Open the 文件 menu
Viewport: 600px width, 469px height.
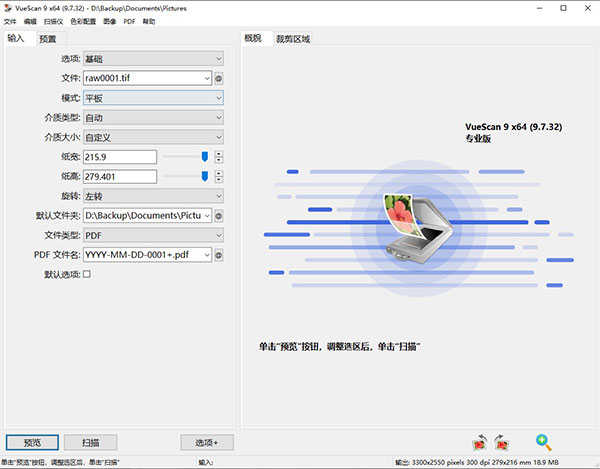[x=10, y=21]
